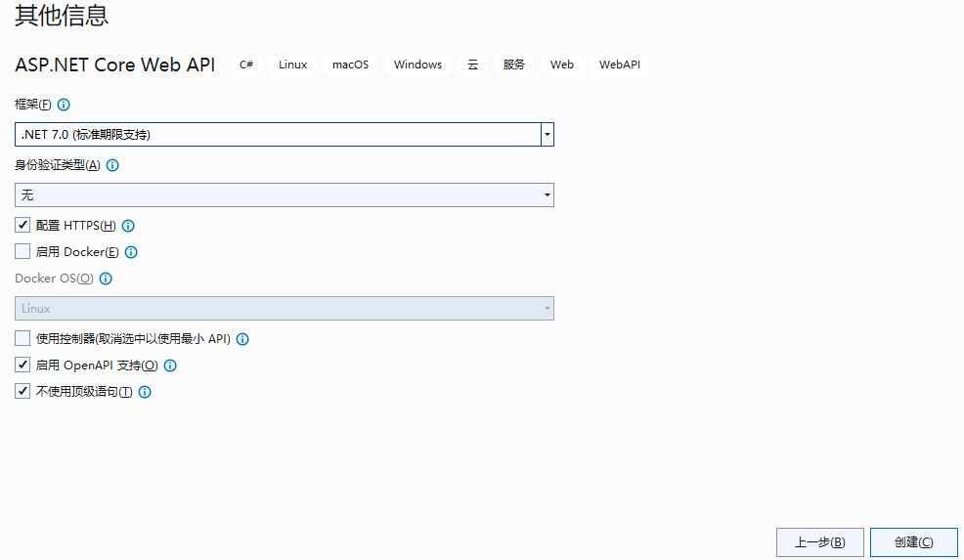964x560 pixels.
Task: Go back with the 上一步 button
Action: tap(819, 542)
